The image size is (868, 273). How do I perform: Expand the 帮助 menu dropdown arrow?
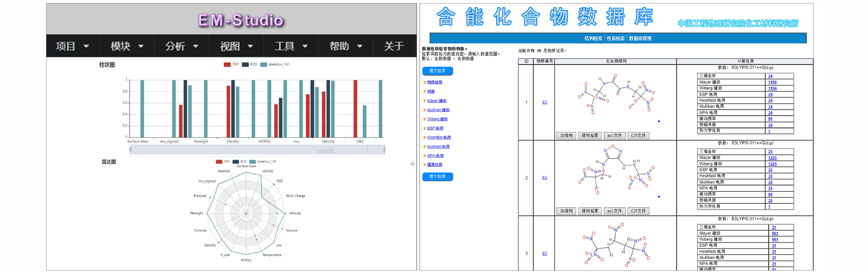coord(359,46)
